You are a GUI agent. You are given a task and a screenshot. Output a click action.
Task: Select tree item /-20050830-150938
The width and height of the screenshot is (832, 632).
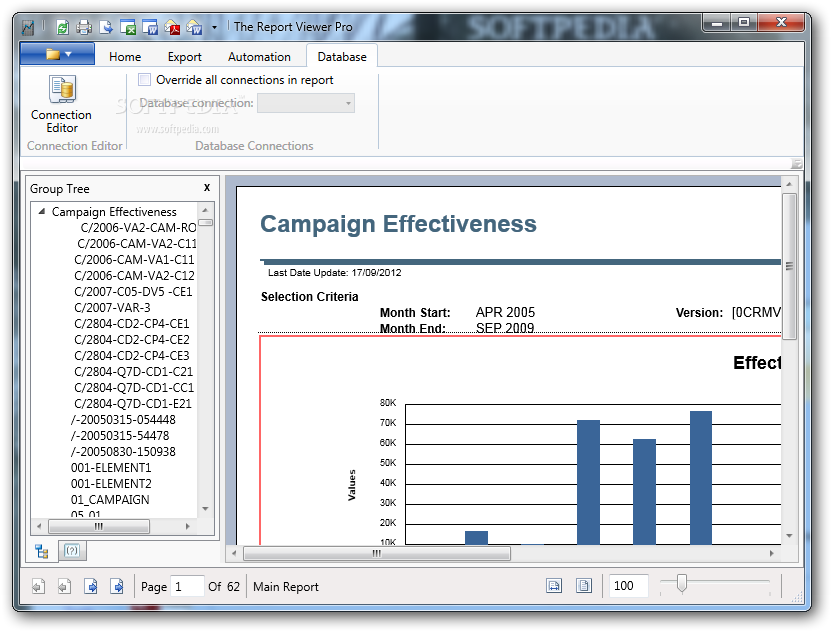click(123, 452)
